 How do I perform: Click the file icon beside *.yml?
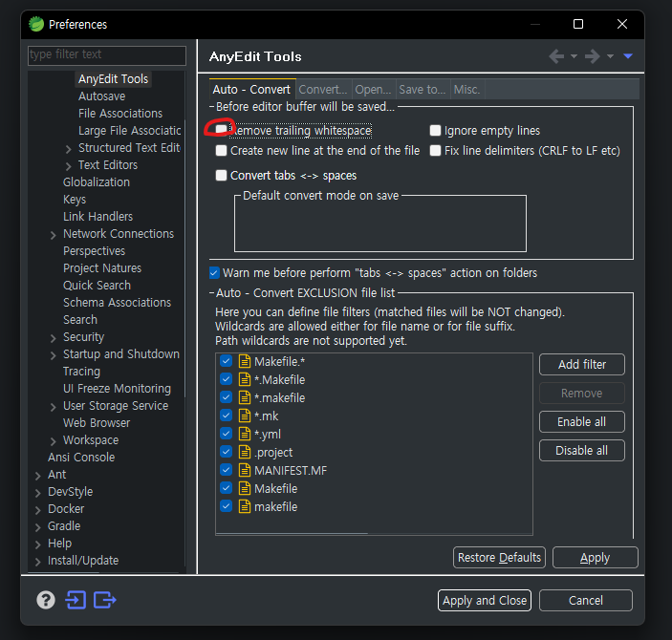(x=245, y=434)
